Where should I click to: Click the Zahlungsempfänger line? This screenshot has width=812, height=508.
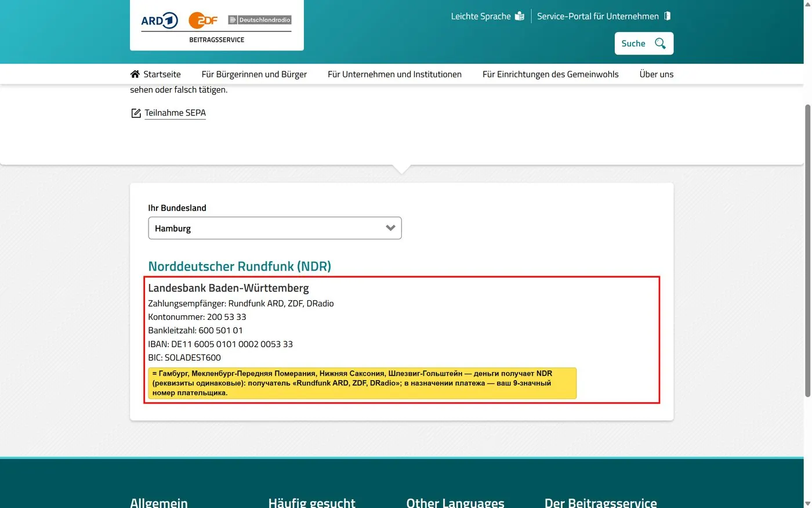(x=241, y=304)
